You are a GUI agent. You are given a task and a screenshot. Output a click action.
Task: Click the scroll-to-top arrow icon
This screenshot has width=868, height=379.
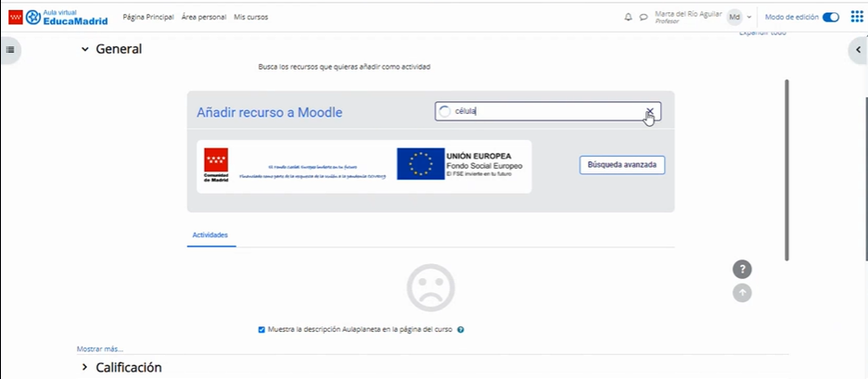pyautogui.click(x=742, y=293)
